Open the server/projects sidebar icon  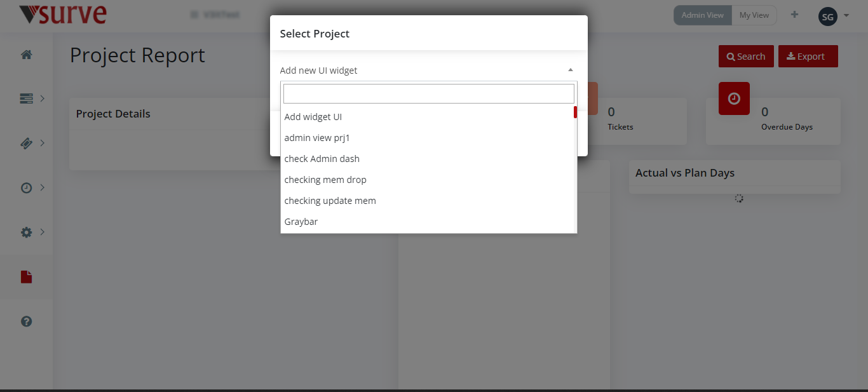pyautogui.click(x=26, y=98)
